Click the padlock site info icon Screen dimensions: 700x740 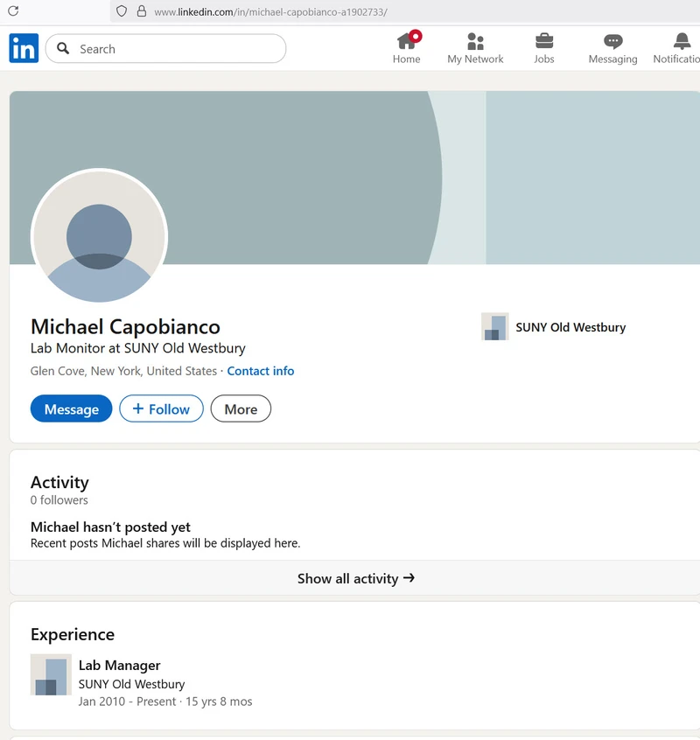(141, 11)
